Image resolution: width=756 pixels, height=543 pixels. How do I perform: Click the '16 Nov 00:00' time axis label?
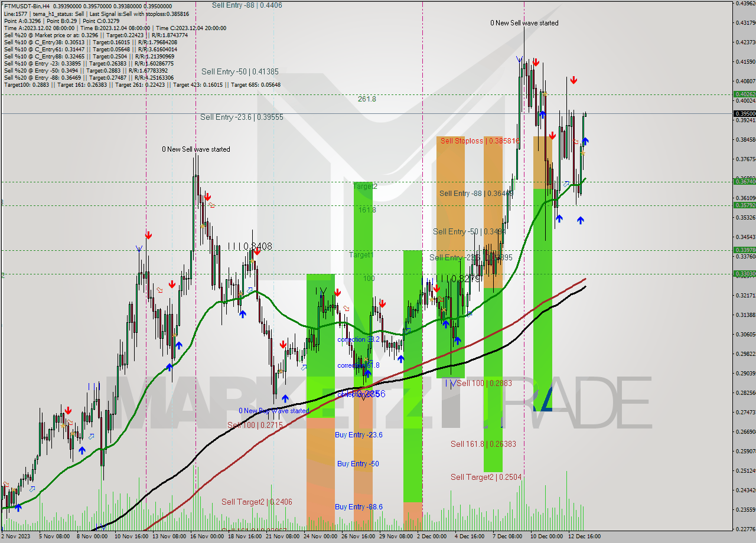pyautogui.click(x=208, y=537)
